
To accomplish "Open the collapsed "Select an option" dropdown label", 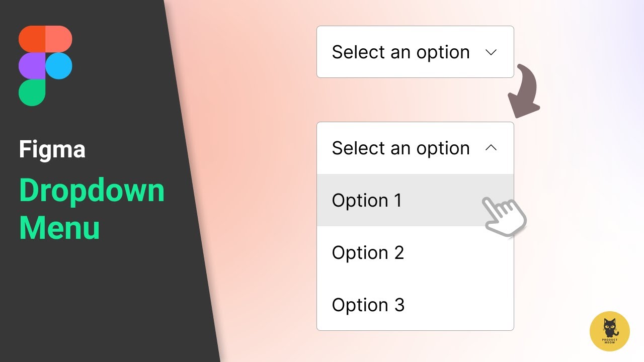I will pyautogui.click(x=400, y=52).
